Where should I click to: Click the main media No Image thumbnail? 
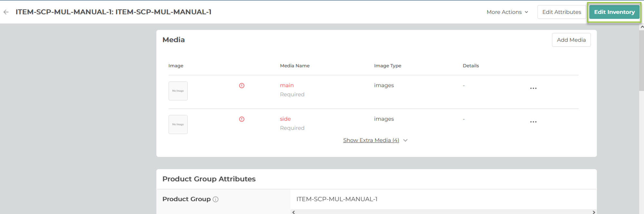pyautogui.click(x=178, y=91)
